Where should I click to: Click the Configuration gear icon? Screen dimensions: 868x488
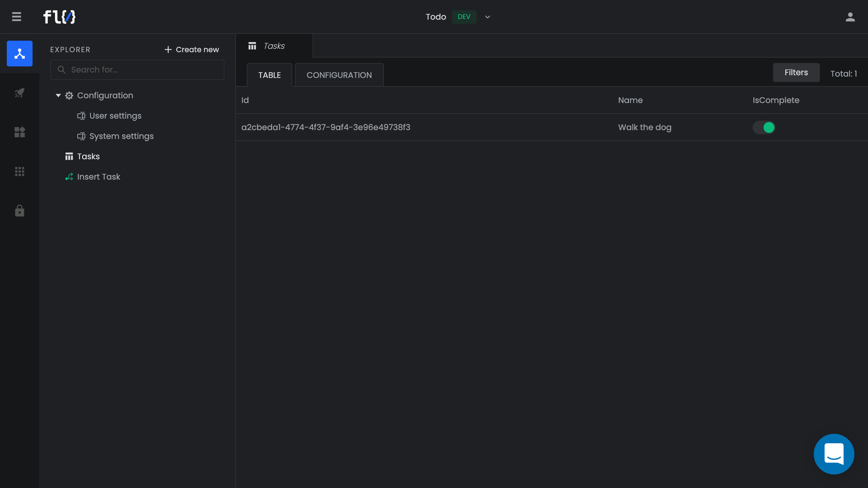pyautogui.click(x=69, y=96)
